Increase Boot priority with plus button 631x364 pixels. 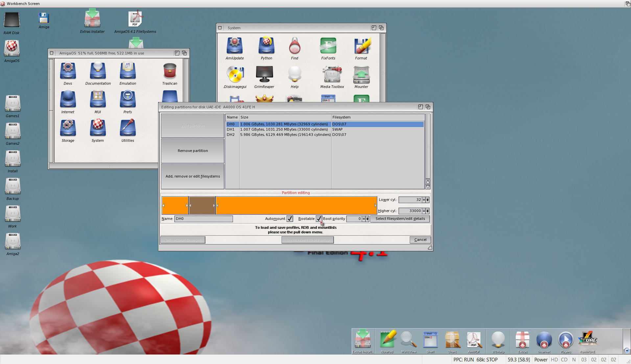pos(367,219)
